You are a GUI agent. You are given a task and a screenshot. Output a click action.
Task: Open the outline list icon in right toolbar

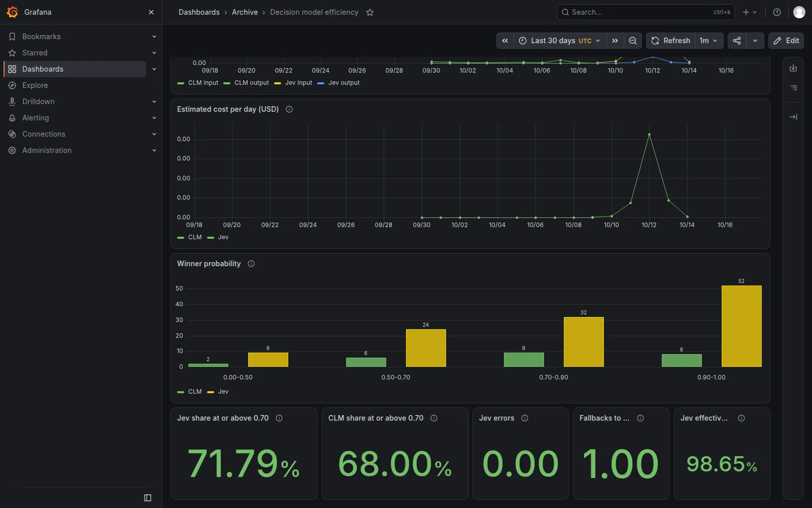coord(793,88)
